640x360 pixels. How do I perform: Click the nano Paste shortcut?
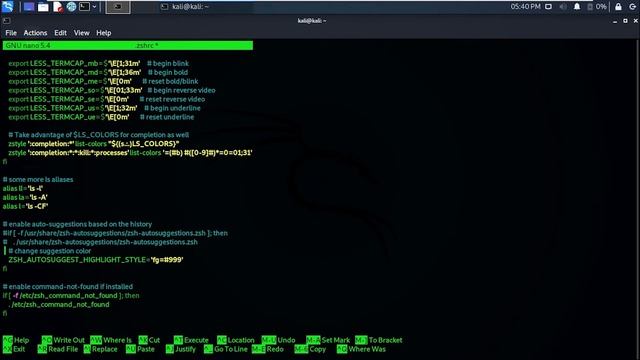tap(140, 349)
